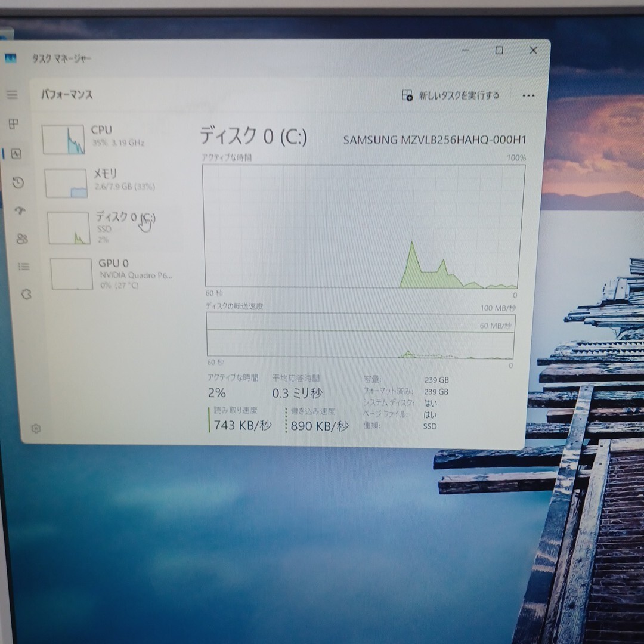This screenshot has width=644, height=644.
Task: Select the ディスク 0 (C:) SSD item in list
Action: pos(114,228)
